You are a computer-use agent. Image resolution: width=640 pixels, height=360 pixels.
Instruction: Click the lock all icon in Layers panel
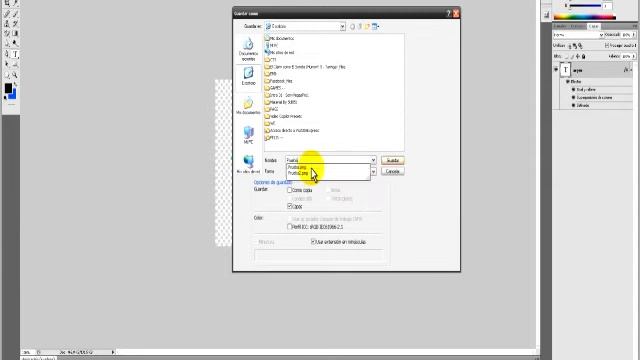[x=584, y=56]
